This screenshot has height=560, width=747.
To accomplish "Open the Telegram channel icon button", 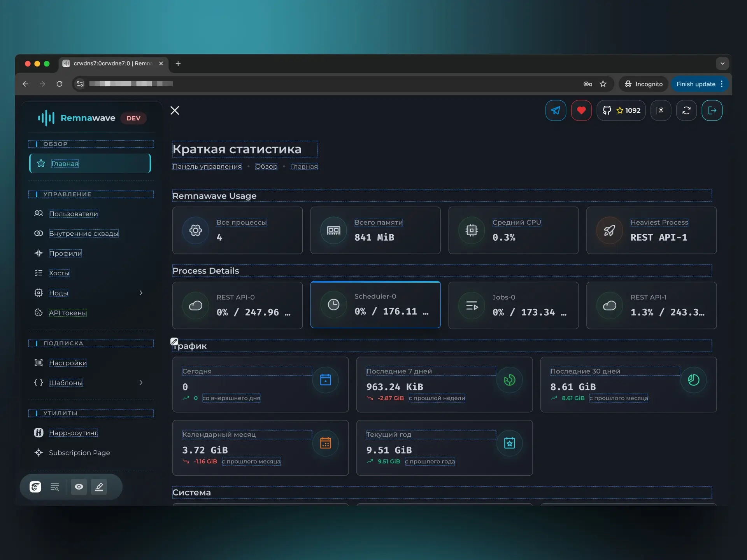I will [556, 110].
